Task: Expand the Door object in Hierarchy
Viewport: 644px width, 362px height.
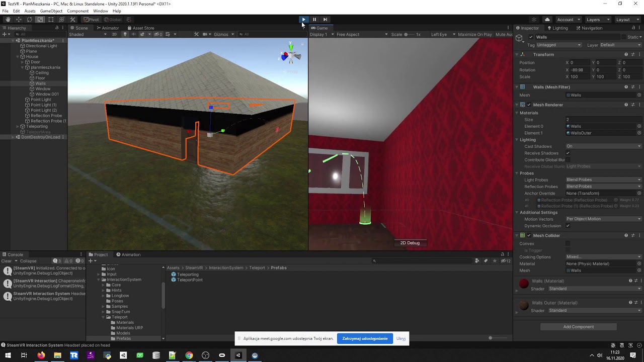Action: click(x=22, y=62)
